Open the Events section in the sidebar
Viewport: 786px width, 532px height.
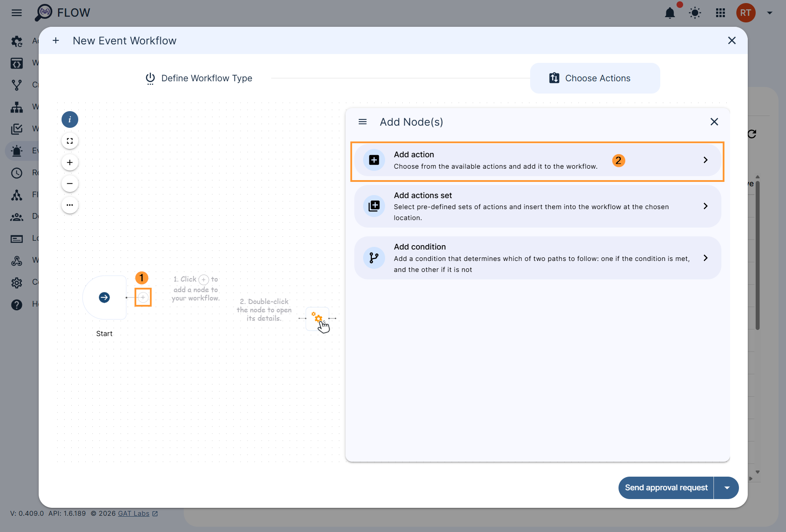point(17,151)
